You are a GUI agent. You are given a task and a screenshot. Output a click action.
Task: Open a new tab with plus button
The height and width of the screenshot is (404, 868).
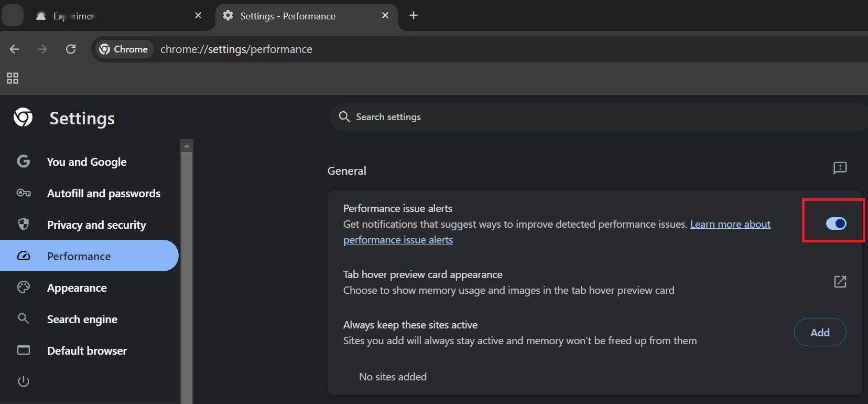pyautogui.click(x=414, y=15)
